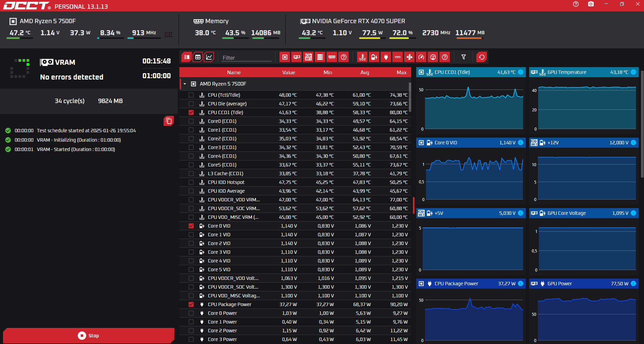The width and height of the screenshot is (644, 344).
Task: Click the power plug sensor filter
Action: tap(386, 57)
